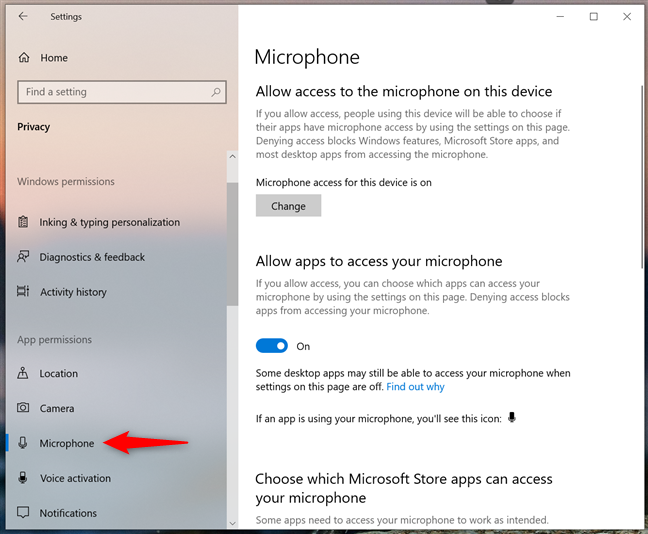Click the sidebar scroll up arrow
The image size is (648, 534).
point(232,157)
